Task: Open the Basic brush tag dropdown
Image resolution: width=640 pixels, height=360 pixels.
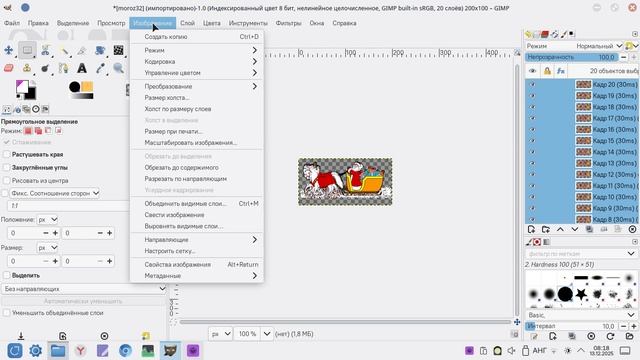Action: click(x=581, y=315)
